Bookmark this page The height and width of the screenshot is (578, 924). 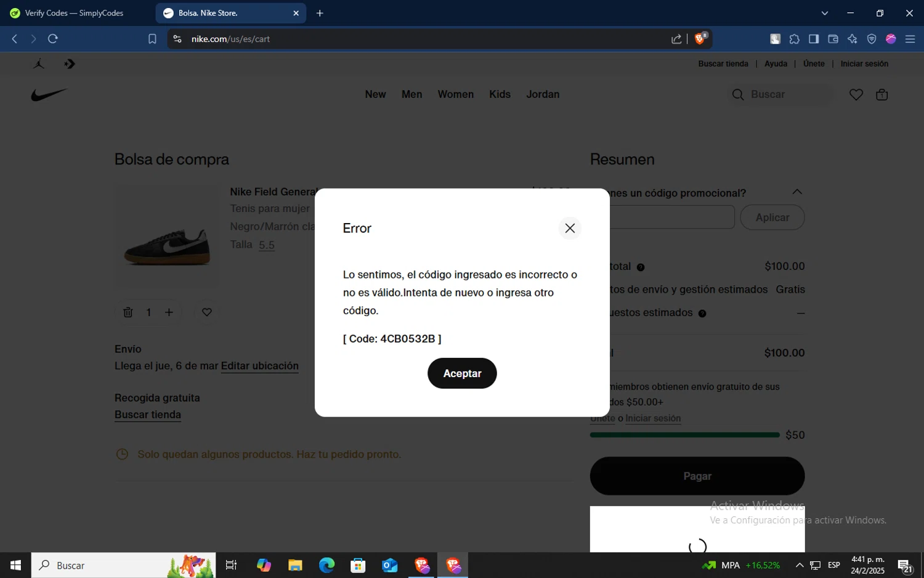[x=152, y=39]
